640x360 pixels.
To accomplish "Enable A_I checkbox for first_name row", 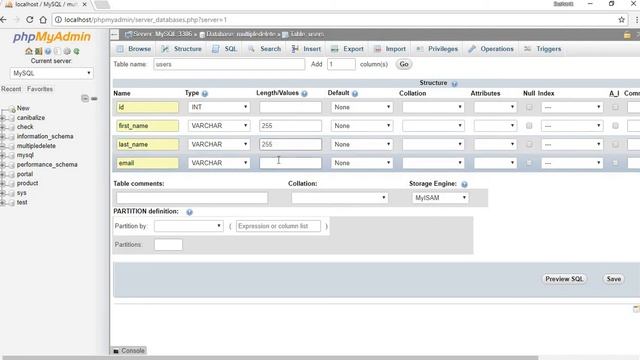I will point(615,126).
